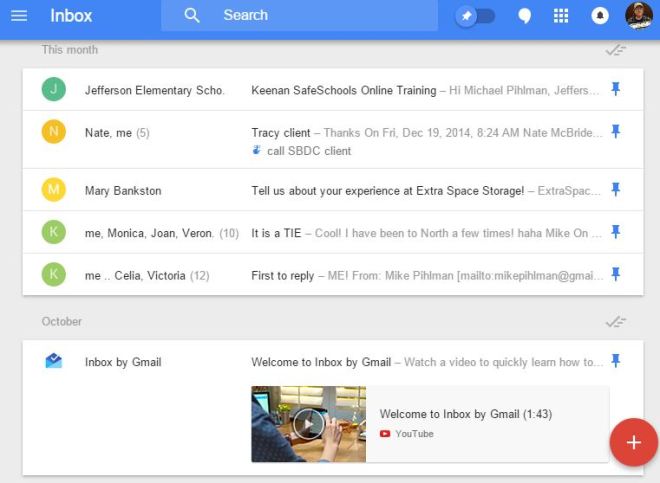Click the YouTube logo icon
The width and height of the screenshot is (660, 483).
(x=385, y=434)
